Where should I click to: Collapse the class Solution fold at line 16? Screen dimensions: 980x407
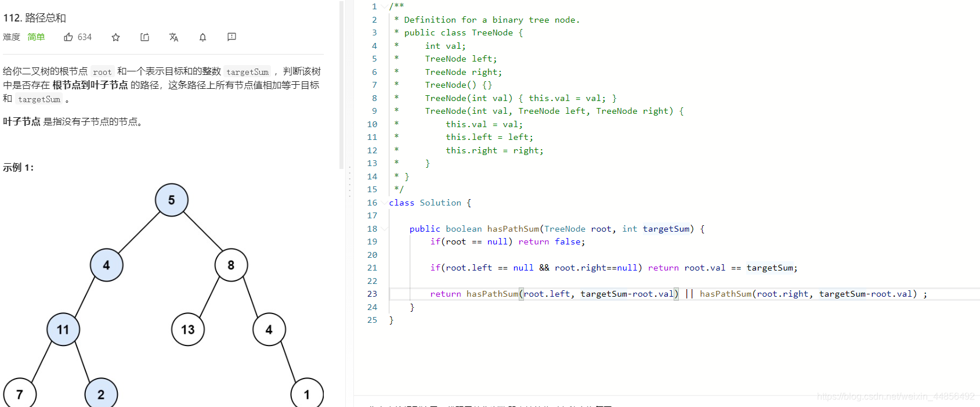[x=384, y=203]
